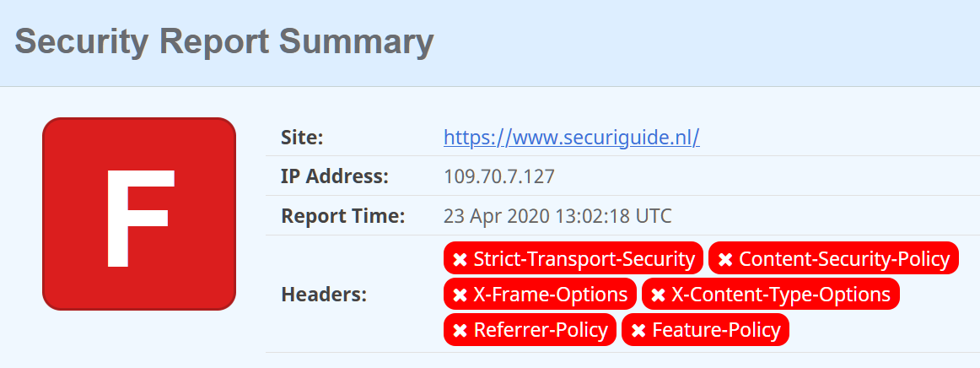980x368 pixels.
Task: Click the X icon on X-Content-Type-Options
Action: pos(658,295)
